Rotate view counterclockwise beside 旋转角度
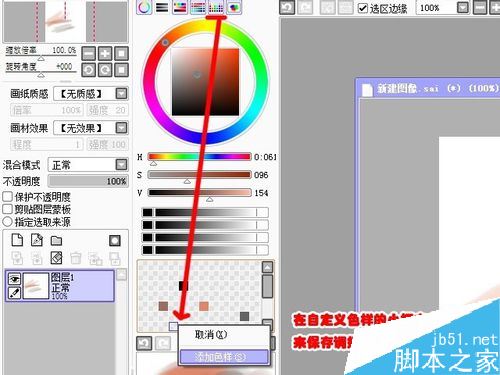Image resolution: width=500 pixels, height=375 pixels. point(89,70)
